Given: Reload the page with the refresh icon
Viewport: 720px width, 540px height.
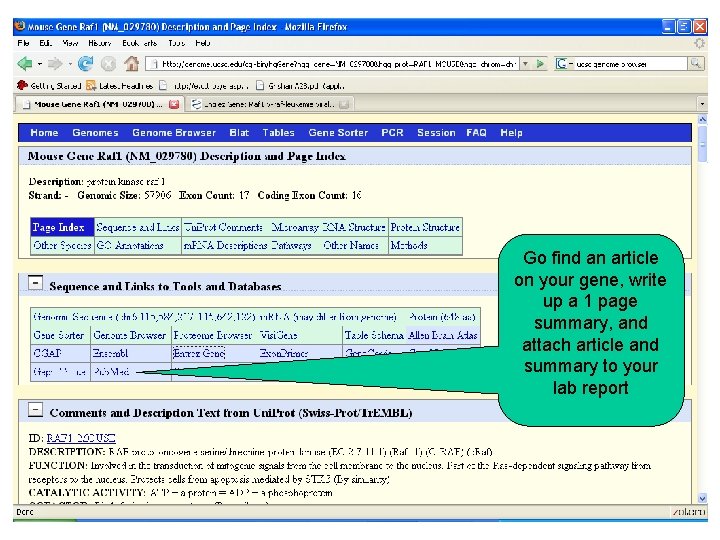Looking at the screenshot, I should pyautogui.click(x=85, y=63).
